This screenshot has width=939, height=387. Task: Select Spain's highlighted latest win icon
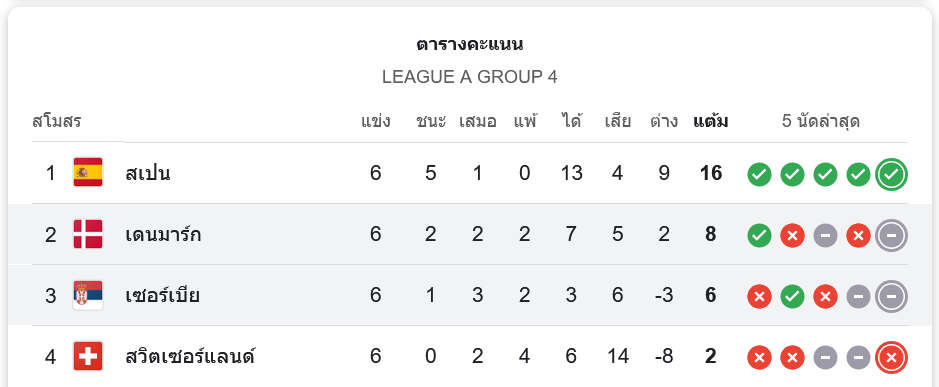(891, 174)
